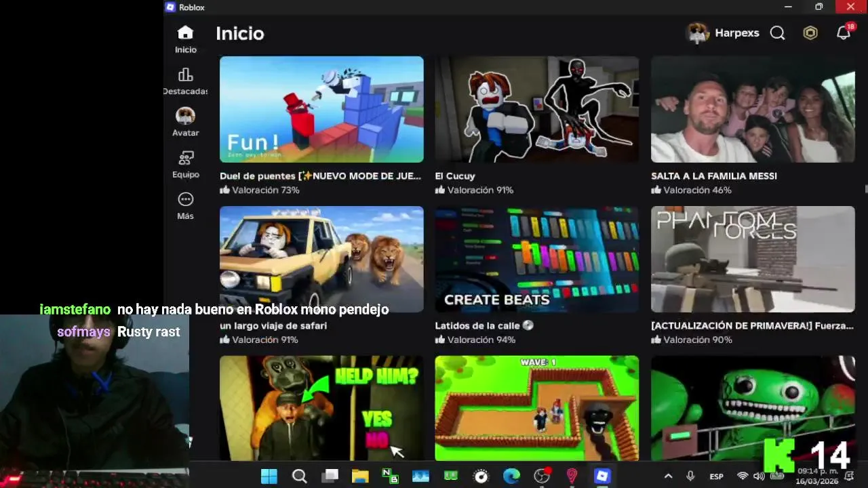Open un largo viaje de safari thumbnail
Viewport: 868px width, 488px height.
(321, 259)
